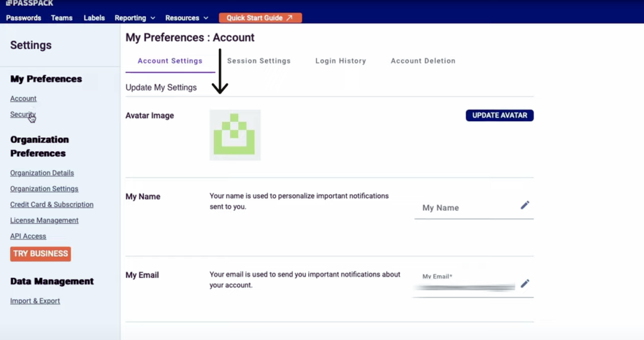Click the Passpack logo in header
This screenshot has height=340, width=644.
pos(30,3)
